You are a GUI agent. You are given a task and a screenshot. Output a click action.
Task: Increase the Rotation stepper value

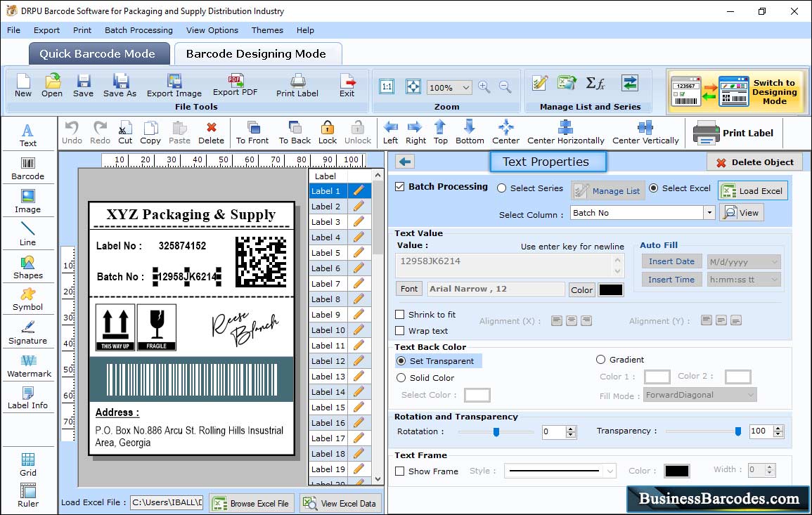pos(571,429)
